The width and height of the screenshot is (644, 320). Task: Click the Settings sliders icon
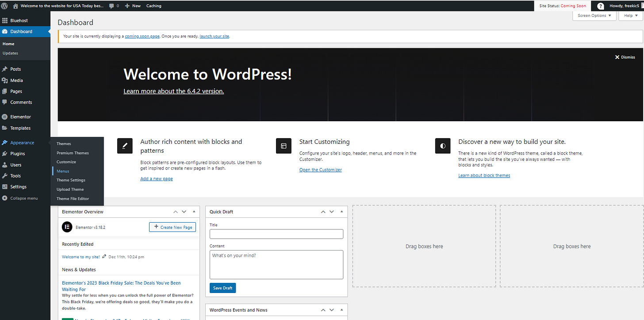(5, 187)
